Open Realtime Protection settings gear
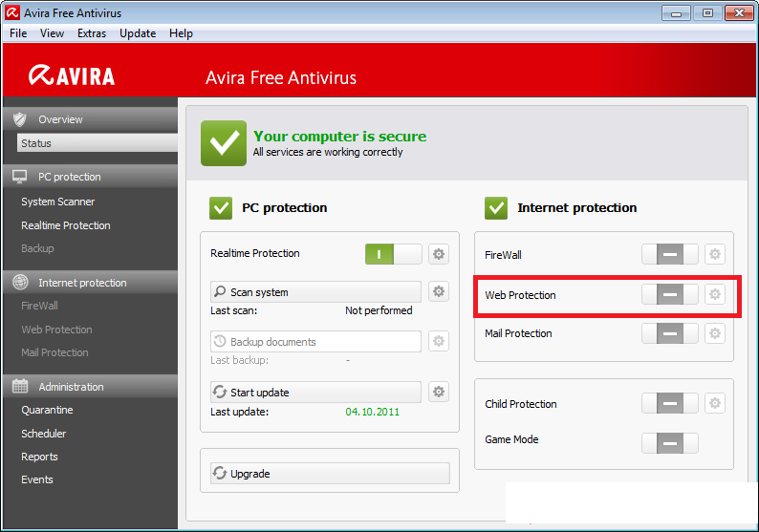The width and height of the screenshot is (759, 532). [x=439, y=254]
